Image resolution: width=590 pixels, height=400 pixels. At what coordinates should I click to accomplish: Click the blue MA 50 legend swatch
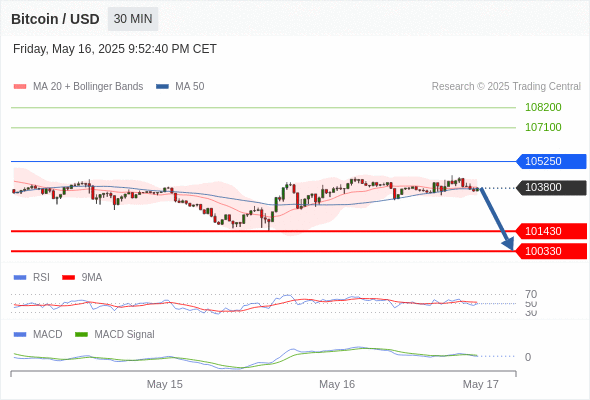coord(162,87)
